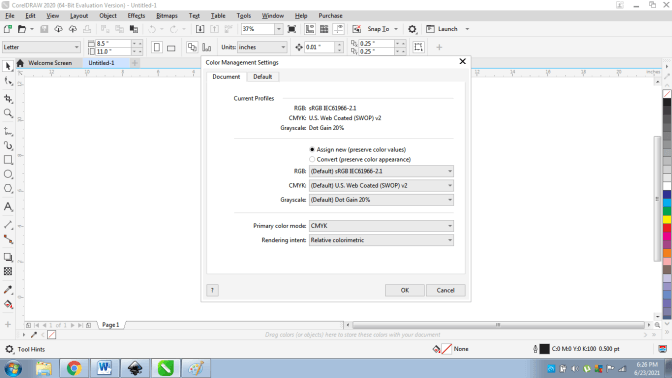Open the Units inches dropdown
The width and height of the screenshot is (672, 378).
(262, 47)
